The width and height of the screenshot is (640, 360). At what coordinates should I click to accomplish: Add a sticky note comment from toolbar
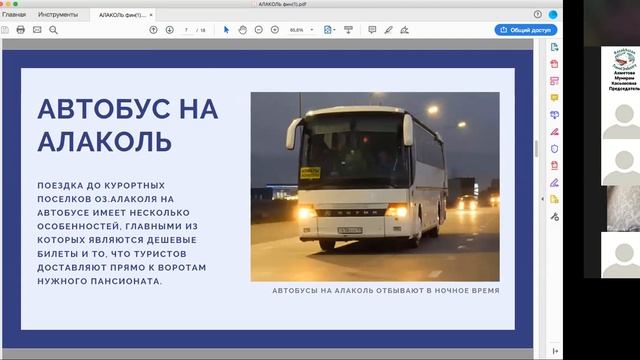click(x=372, y=30)
